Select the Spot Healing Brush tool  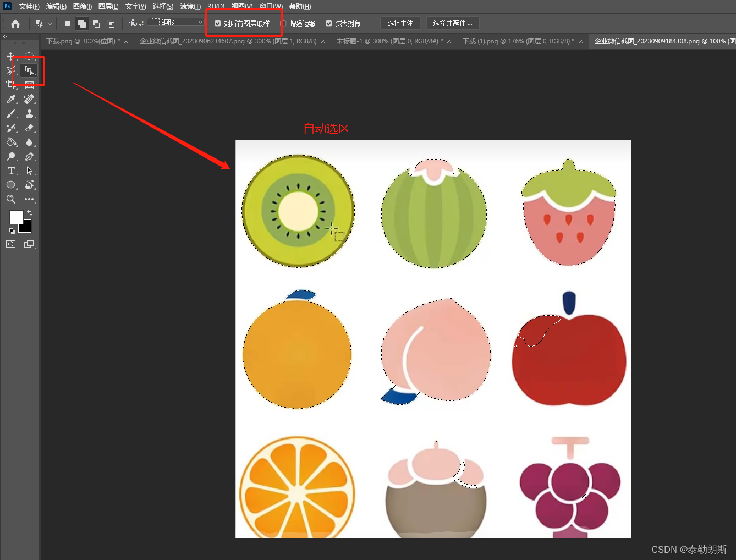(x=29, y=99)
